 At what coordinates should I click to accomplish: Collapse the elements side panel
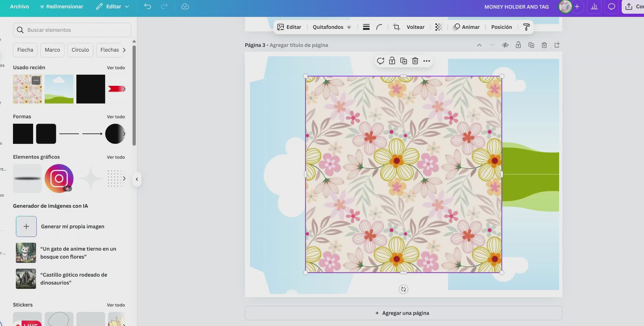click(x=137, y=179)
